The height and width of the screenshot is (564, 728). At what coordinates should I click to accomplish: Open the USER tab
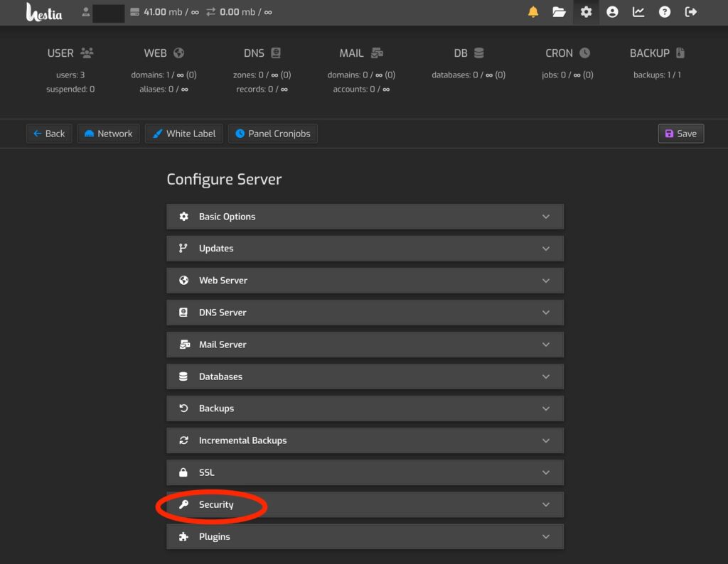point(70,53)
